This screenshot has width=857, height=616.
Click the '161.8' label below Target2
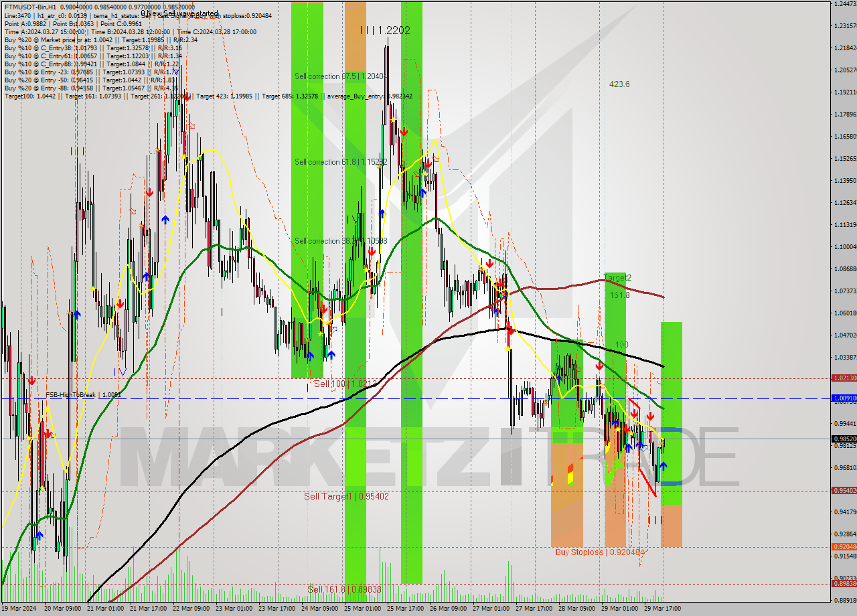tap(619, 295)
